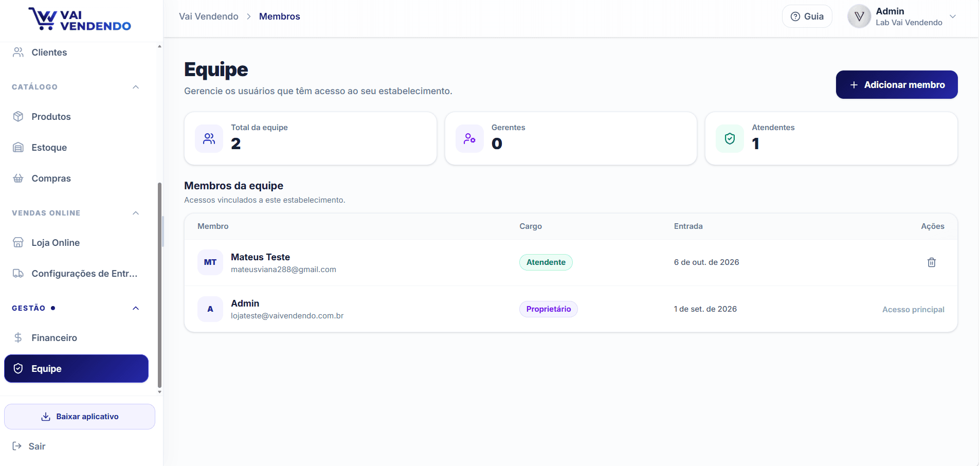Click the Atendentes shield-check icon
The width and height of the screenshot is (980, 466).
[x=730, y=138]
